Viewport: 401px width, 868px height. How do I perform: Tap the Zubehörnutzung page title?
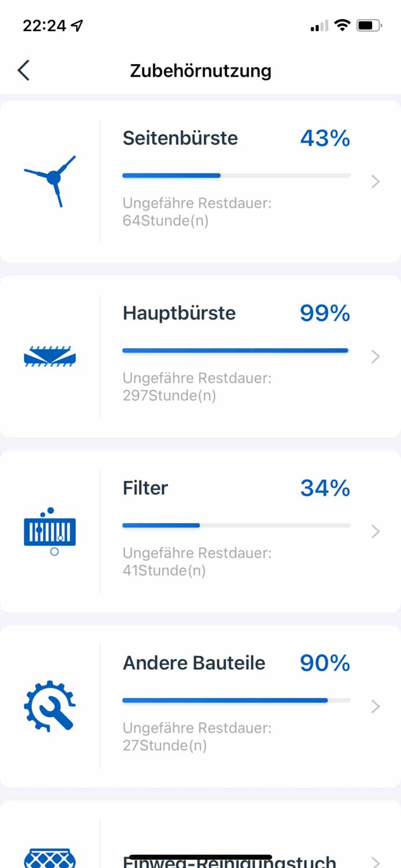click(x=201, y=71)
